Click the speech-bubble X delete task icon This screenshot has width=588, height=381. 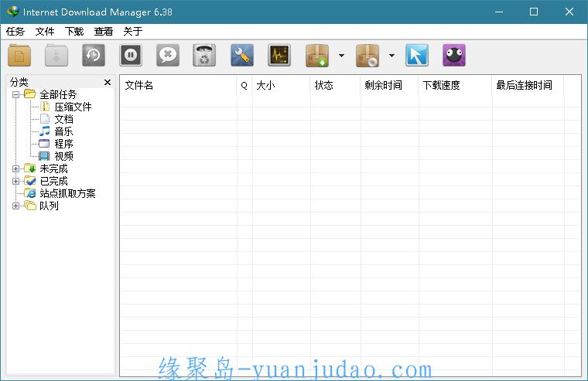pyautogui.click(x=168, y=56)
